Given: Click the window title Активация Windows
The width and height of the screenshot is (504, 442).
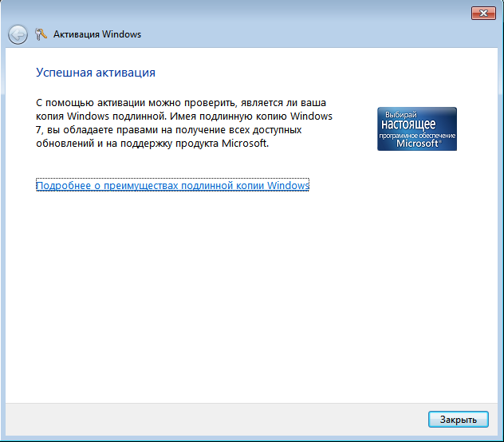Looking at the screenshot, I should point(97,34).
